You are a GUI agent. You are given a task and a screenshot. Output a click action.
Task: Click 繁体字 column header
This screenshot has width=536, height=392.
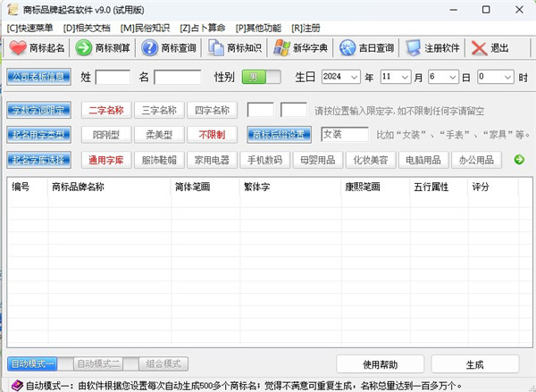pos(290,187)
